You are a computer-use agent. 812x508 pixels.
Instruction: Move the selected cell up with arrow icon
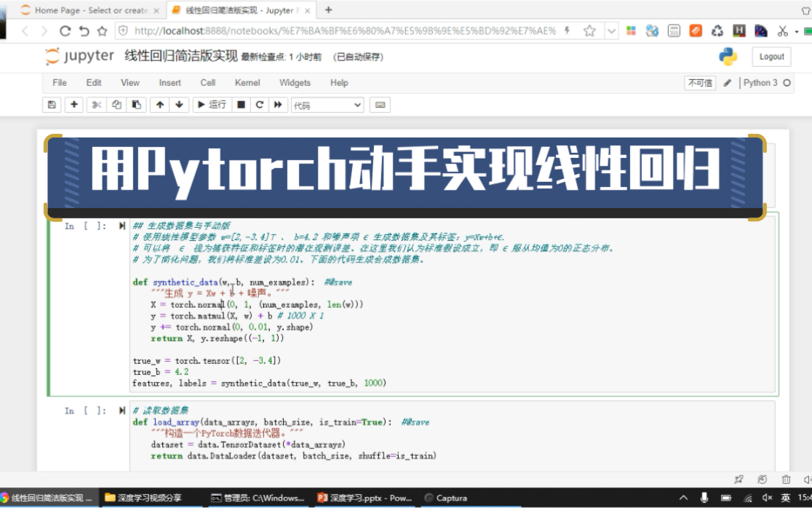159,105
